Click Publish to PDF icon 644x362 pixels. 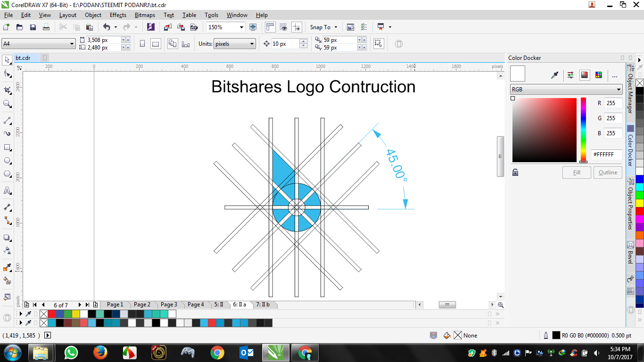coord(194,27)
